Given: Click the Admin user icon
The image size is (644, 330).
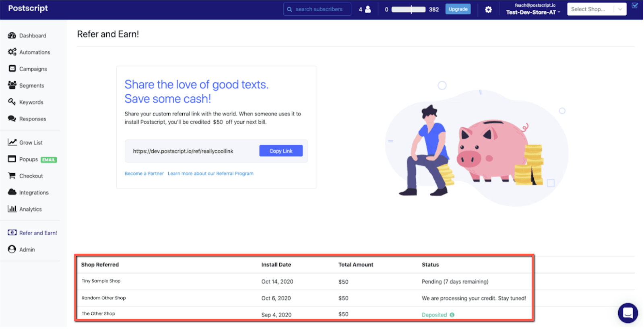Looking at the screenshot, I should coord(12,249).
